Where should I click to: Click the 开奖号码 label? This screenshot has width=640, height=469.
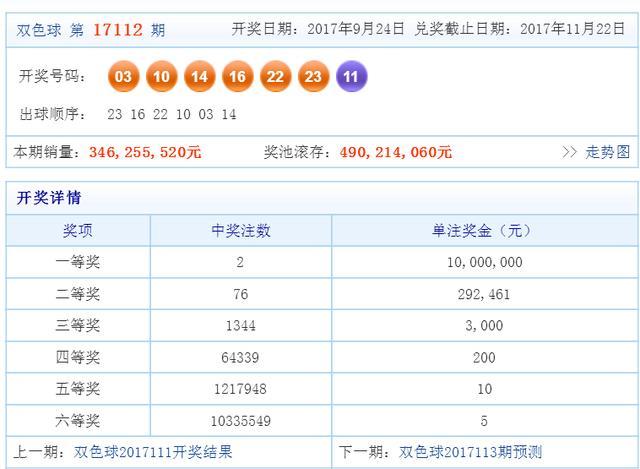point(52,76)
